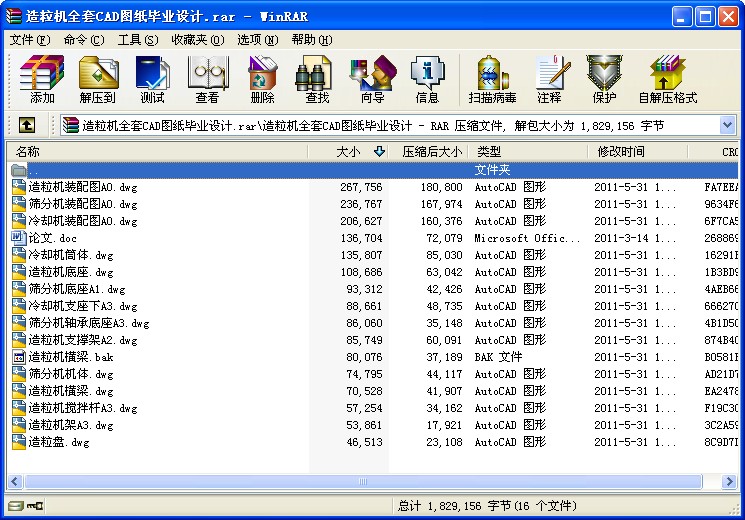Screen dimensions: 745x520
Task: Sort by 大小 column header
Action: (x=349, y=152)
